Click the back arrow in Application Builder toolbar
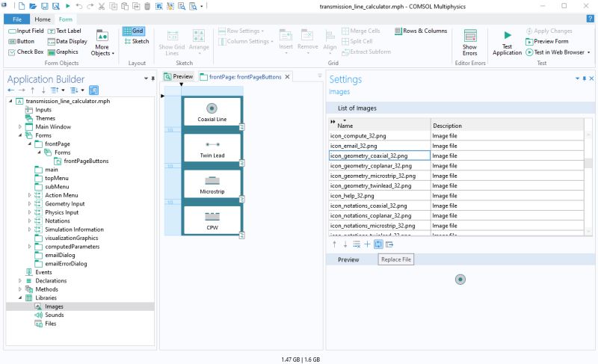This screenshot has width=598, height=364. (x=10, y=90)
